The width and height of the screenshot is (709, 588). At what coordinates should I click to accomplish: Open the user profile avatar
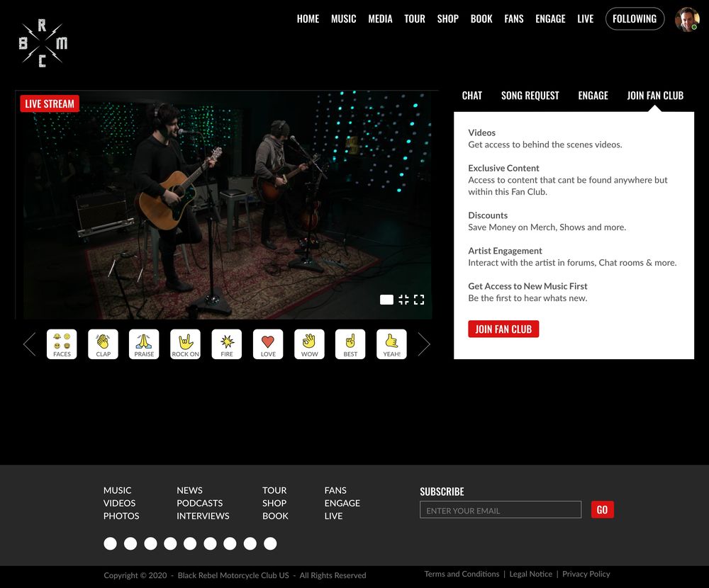point(687,19)
